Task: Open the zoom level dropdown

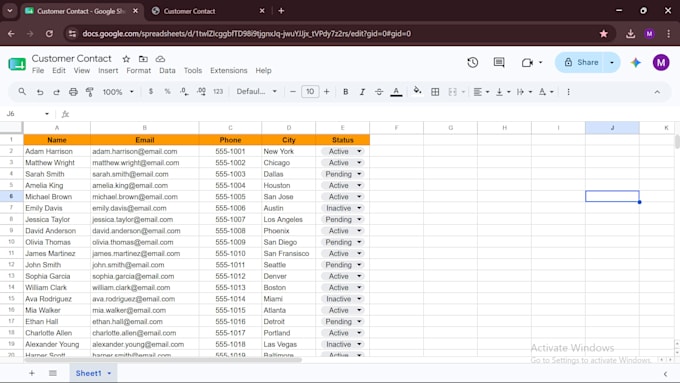Action: point(118,92)
